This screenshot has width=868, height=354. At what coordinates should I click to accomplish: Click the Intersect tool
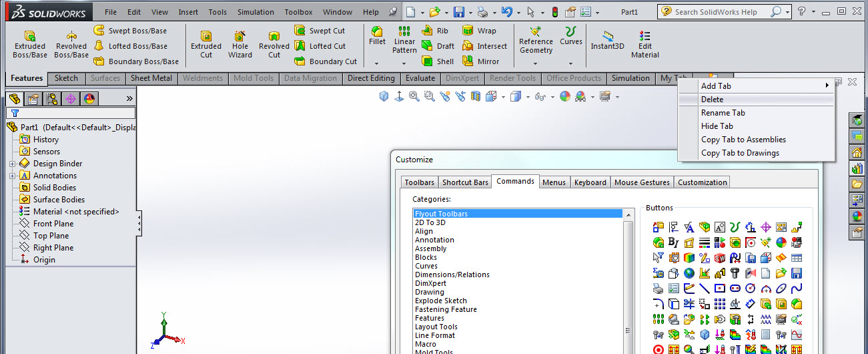pos(484,46)
